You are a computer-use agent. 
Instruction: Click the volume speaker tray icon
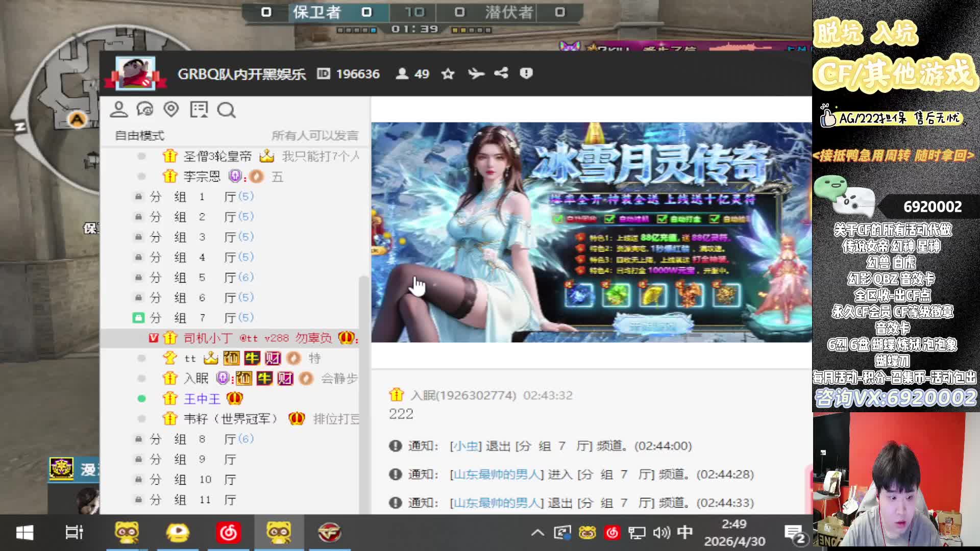pos(661,533)
